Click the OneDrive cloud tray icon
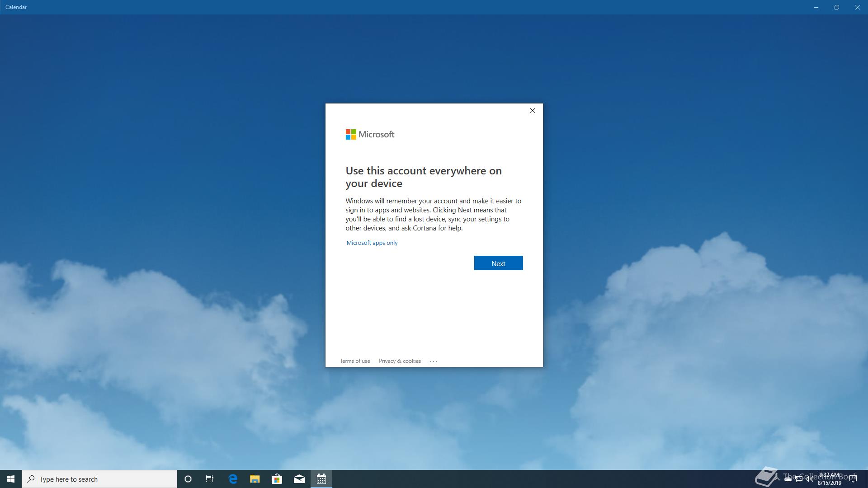This screenshot has width=868, height=488. coord(788,479)
